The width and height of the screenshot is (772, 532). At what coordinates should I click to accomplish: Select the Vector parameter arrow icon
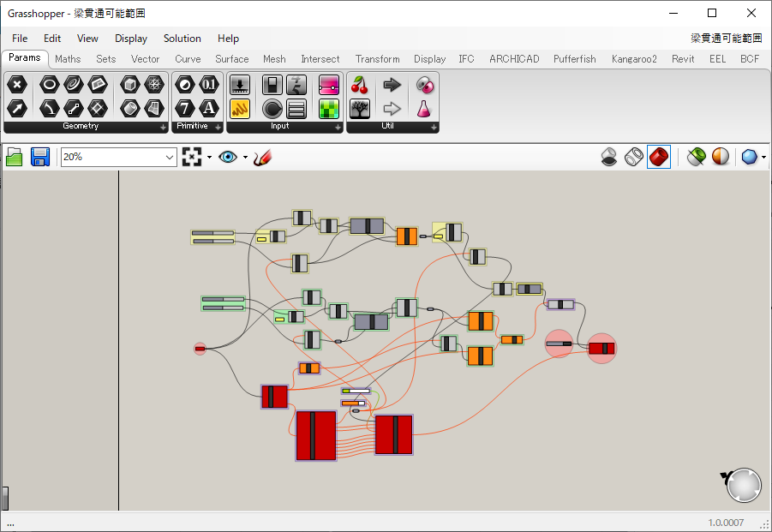17,108
